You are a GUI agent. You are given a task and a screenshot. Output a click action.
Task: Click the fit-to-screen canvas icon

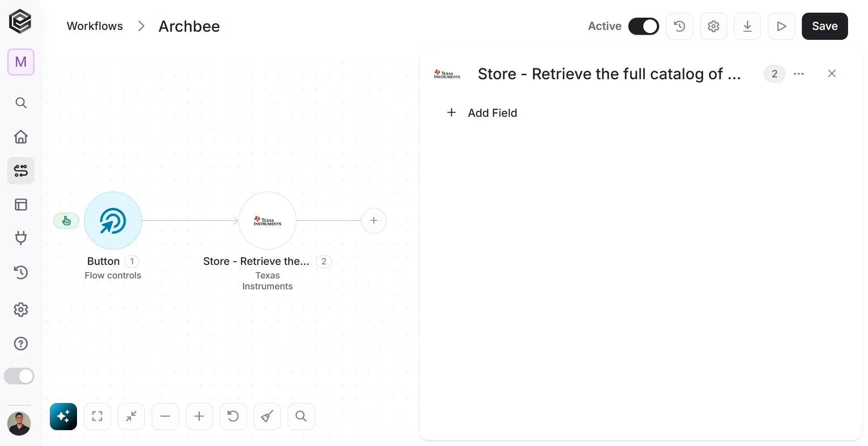click(x=97, y=416)
